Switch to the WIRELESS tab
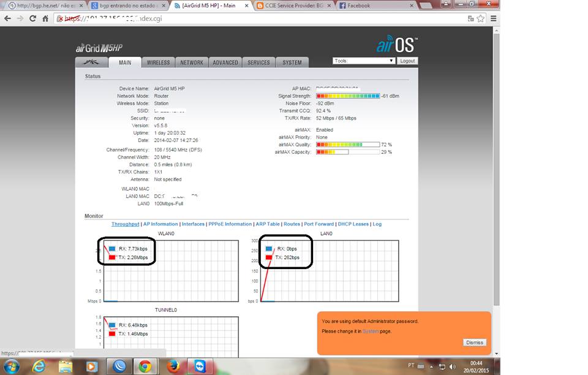 point(158,63)
